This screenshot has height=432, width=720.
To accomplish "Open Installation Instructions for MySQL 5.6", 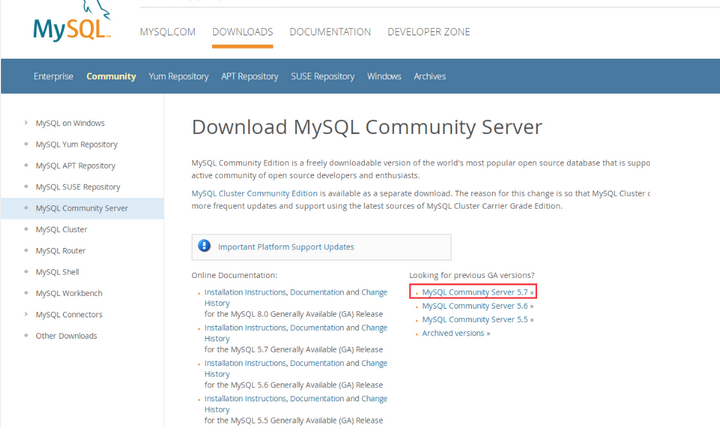I will click(x=245, y=363).
